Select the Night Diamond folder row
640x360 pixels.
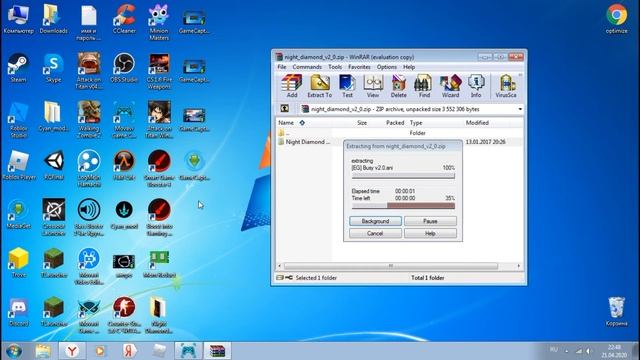(400, 142)
